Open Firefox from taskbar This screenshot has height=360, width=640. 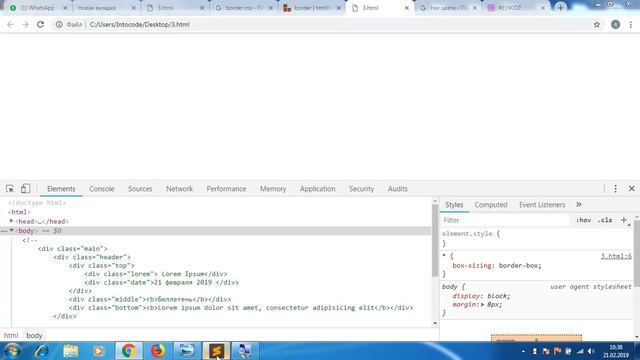tap(158, 351)
